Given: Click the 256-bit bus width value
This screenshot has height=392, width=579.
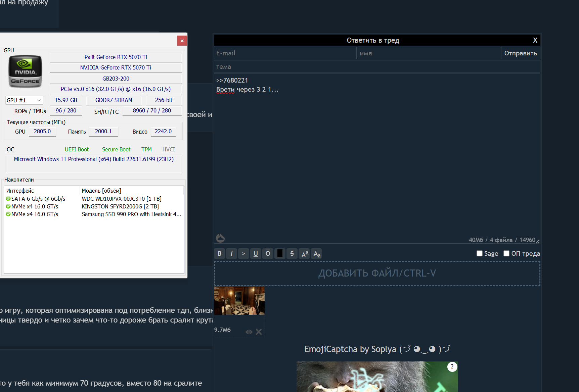Looking at the screenshot, I should coord(164,100).
